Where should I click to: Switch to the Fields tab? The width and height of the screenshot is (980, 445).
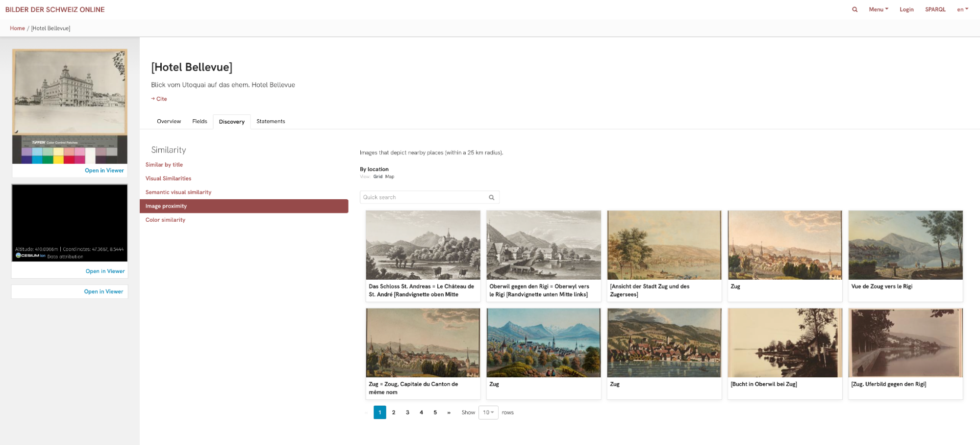200,122
